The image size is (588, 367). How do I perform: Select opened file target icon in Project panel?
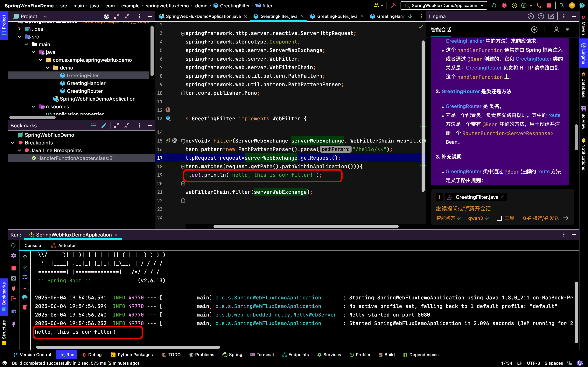pos(106,16)
